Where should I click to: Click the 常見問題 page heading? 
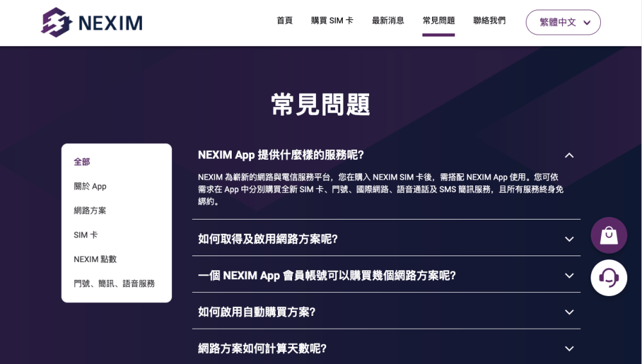(320, 105)
